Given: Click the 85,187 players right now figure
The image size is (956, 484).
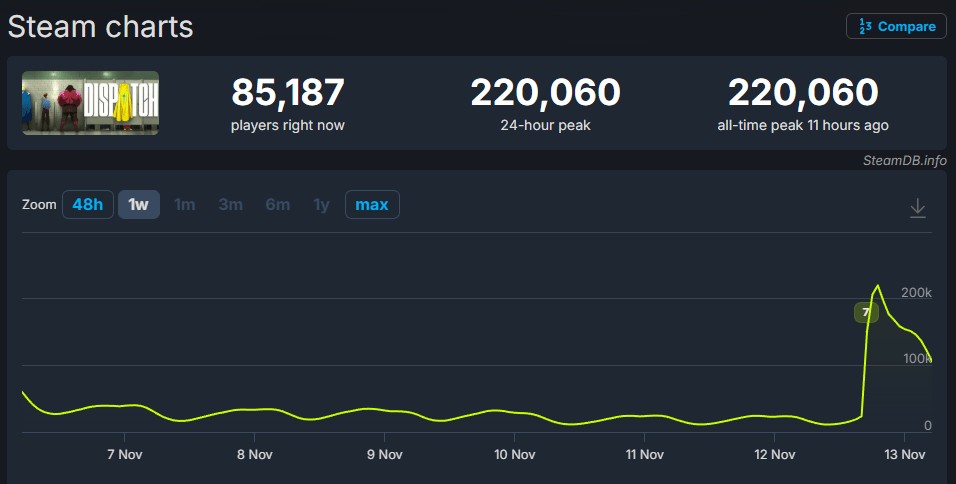Looking at the screenshot, I should click(x=288, y=93).
